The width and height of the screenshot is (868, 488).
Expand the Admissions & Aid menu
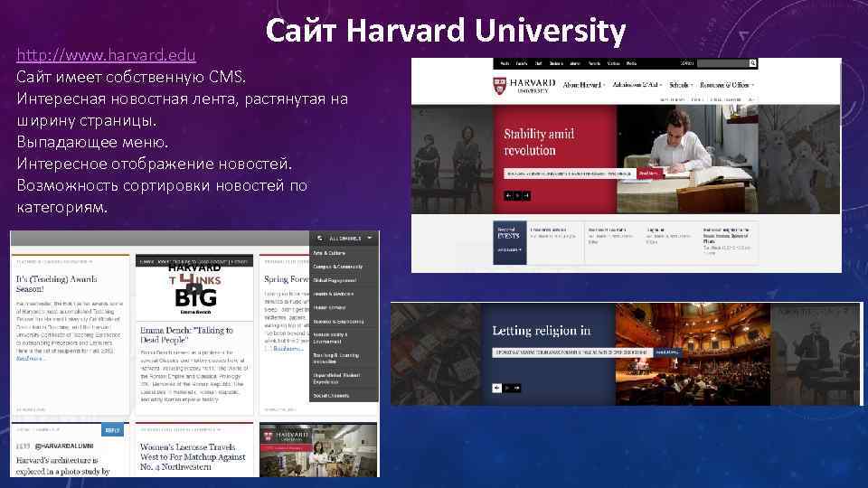637,85
